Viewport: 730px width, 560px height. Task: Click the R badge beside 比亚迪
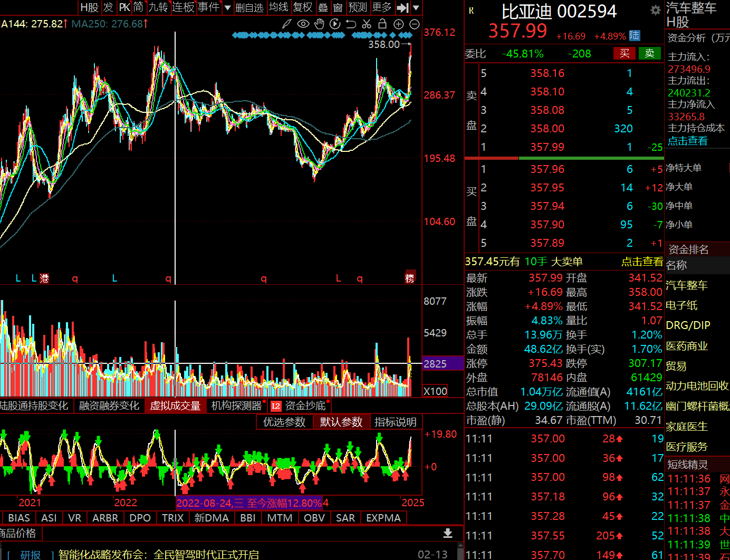coord(471,11)
